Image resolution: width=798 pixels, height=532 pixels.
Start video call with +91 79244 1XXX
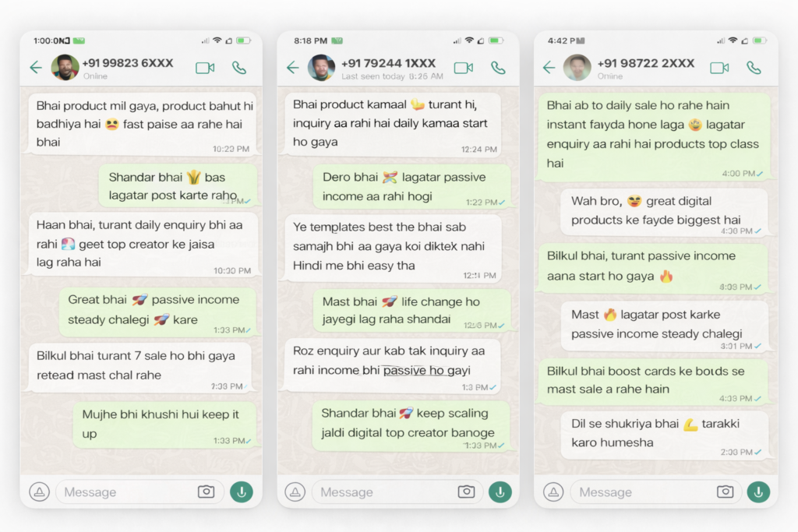click(464, 68)
